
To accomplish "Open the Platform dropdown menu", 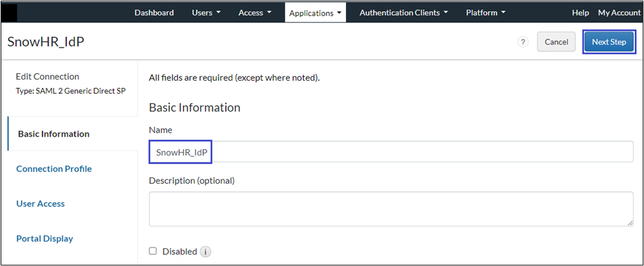I will pos(485,12).
